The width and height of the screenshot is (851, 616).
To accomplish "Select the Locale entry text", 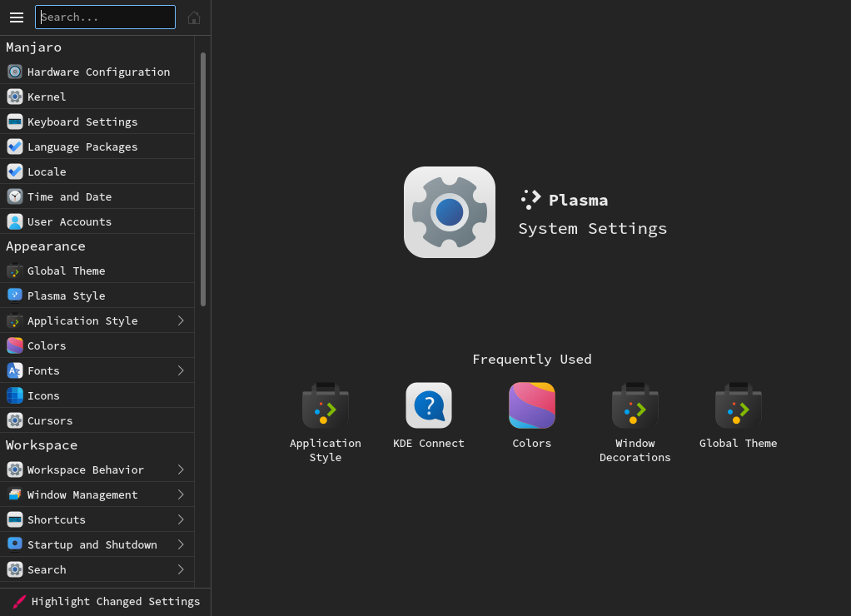I will [x=47, y=171].
